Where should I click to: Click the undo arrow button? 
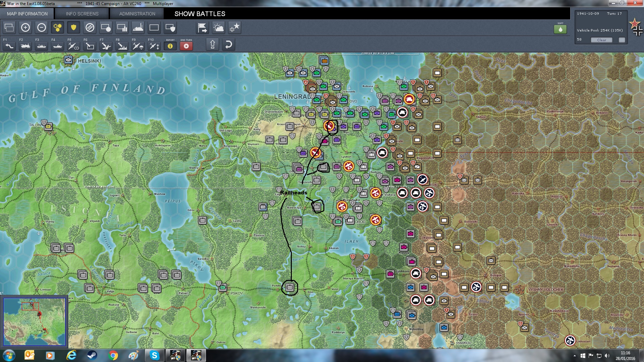[229, 45]
